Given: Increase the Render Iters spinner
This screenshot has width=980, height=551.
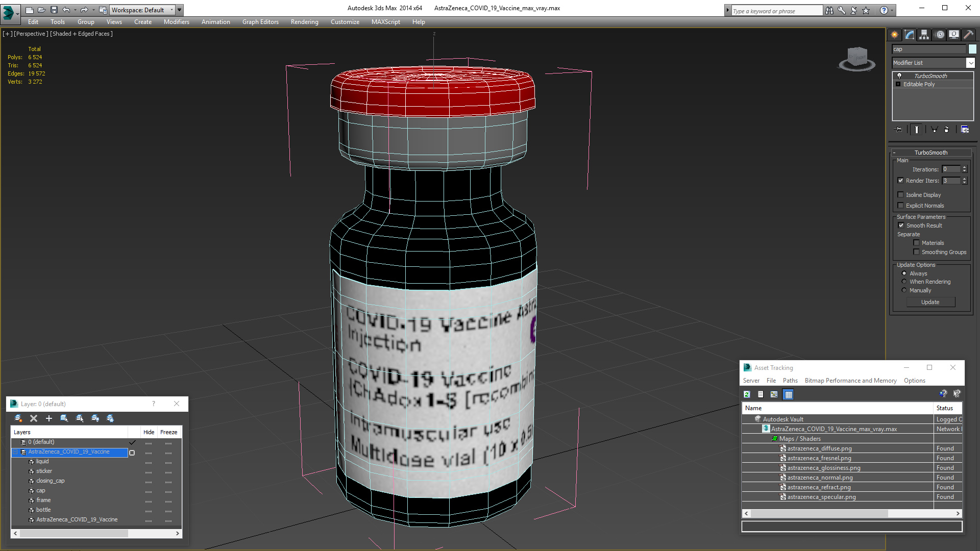Looking at the screenshot, I should (x=965, y=179).
